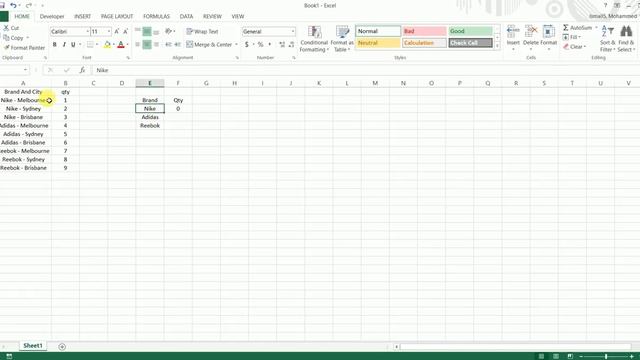Click the Redo arrow
Viewport: 640px width, 360px height.
tap(29, 5)
